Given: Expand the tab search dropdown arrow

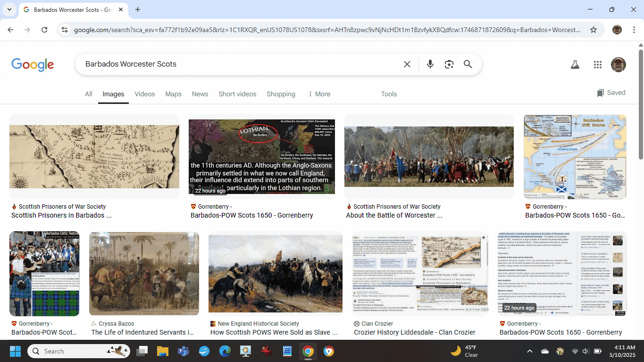Looking at the screenshot, I should (9, 9).
